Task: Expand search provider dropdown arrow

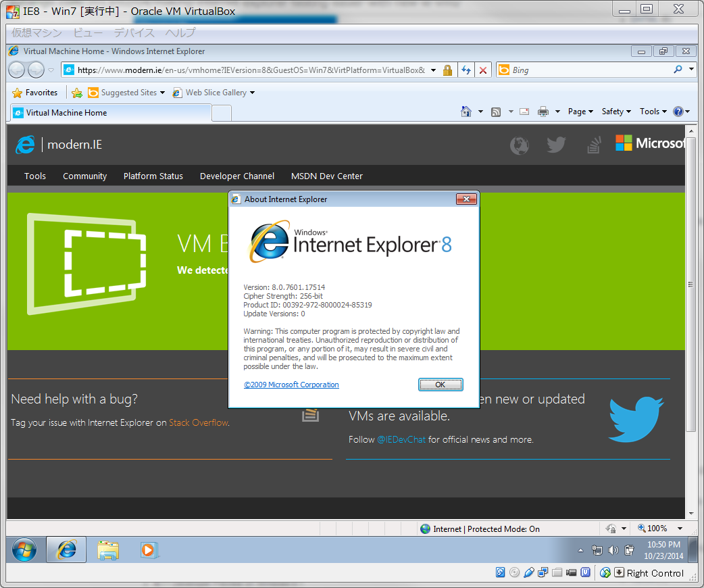Action: tap(691, 70)
